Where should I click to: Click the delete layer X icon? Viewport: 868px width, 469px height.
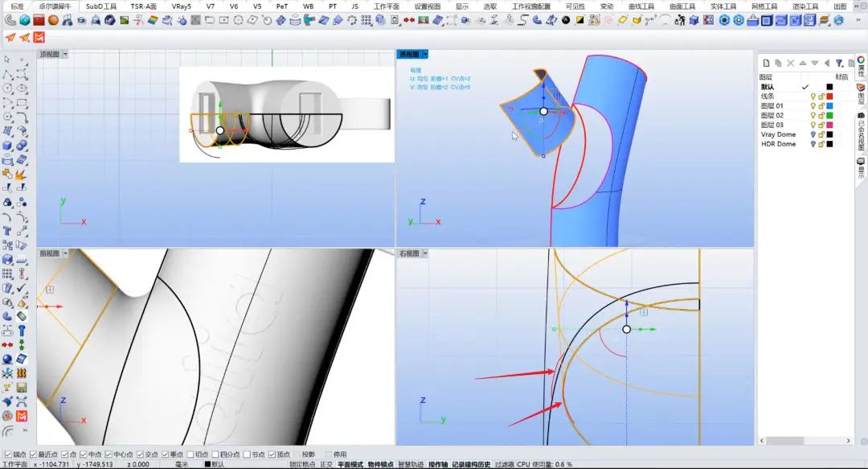click(x=791, y=63)
